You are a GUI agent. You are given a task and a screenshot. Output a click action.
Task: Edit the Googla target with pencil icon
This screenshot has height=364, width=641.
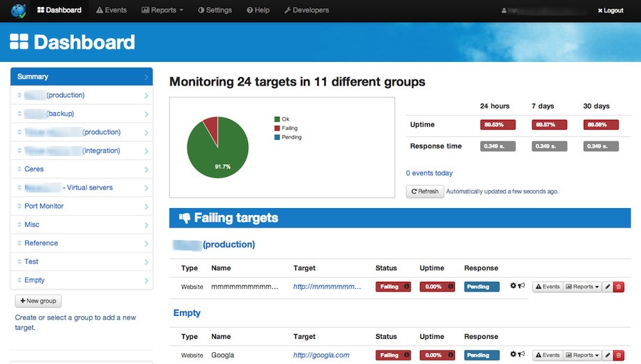[607, 355]
